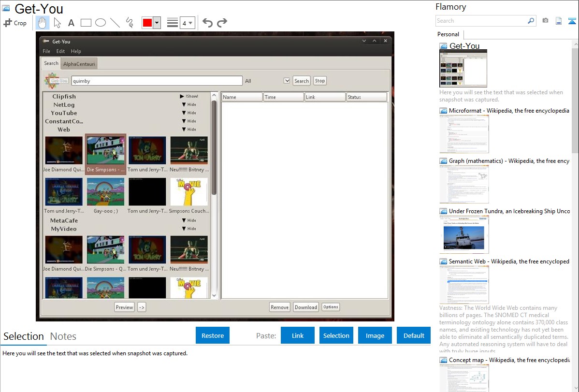Click the Default paste button

pyautogui.click(x=414, y=335)
